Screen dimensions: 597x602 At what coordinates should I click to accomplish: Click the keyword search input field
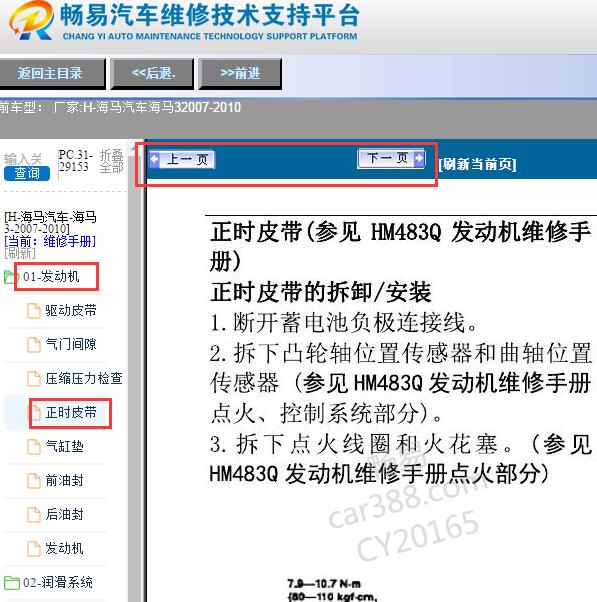23,159
